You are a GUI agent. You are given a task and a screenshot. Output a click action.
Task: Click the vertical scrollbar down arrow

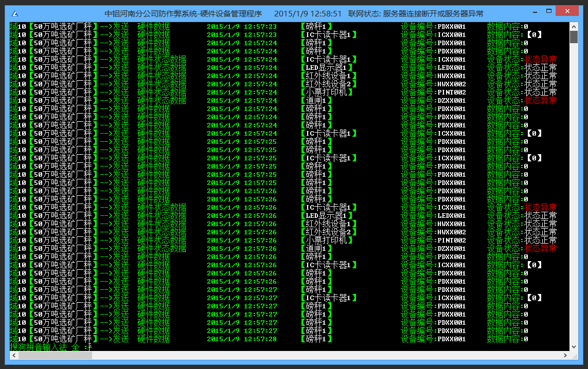(574, 347)
